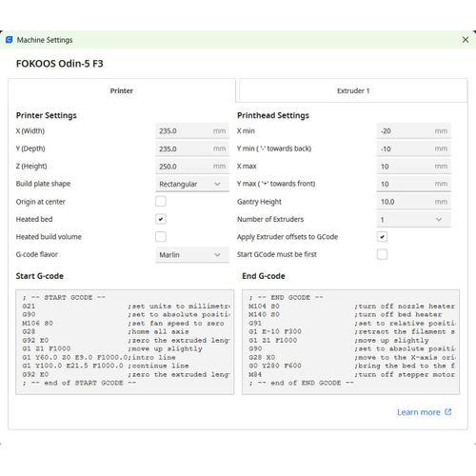Click inside the End G-code text area
The width and height of the screenshot is (476, 476).
tap(350, 342)
